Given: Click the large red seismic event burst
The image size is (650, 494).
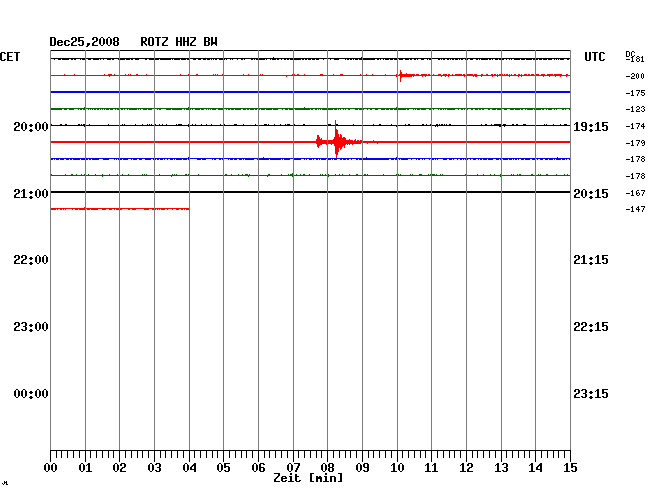Looking at the screenshot, I should tap(338, 141).
